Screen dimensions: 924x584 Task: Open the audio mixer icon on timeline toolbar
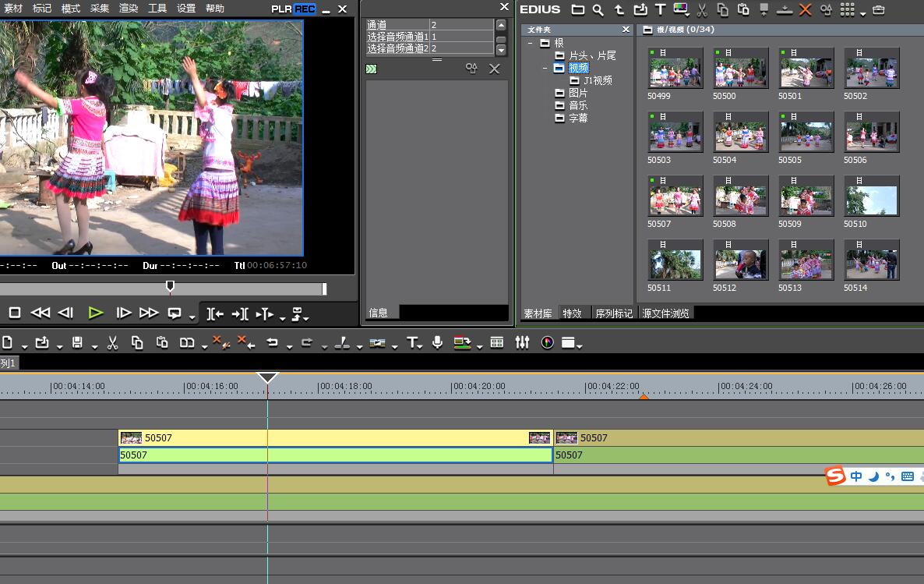522,343
